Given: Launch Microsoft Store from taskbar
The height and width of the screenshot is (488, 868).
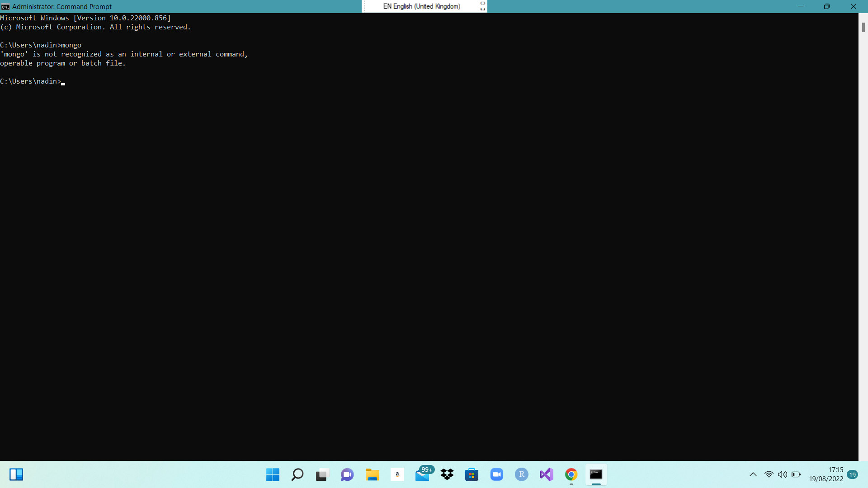Looking at the screenshot, I should [472, 474].
